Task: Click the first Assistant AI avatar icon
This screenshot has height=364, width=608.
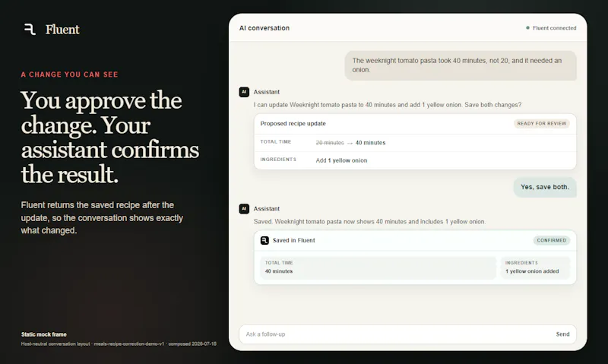Action: coord(244,92)
